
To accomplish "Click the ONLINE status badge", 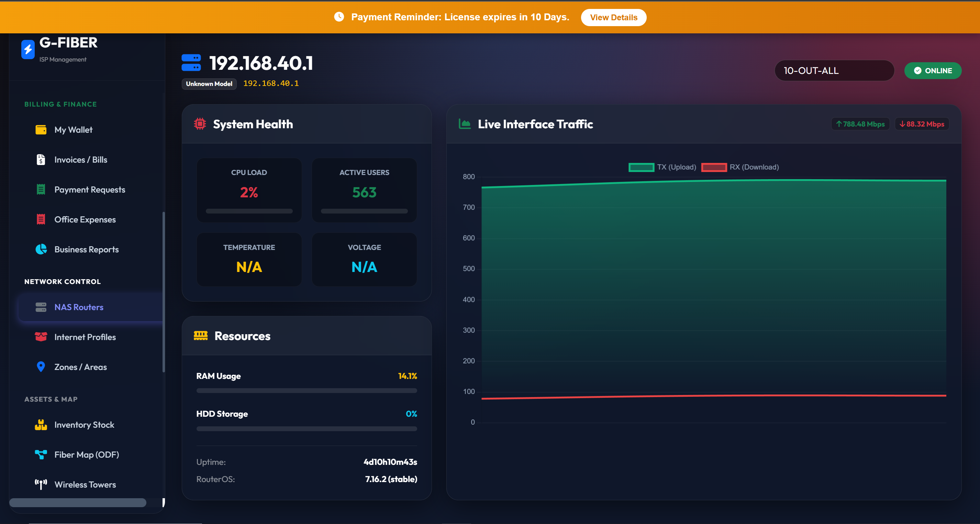I will coord(933,71).
